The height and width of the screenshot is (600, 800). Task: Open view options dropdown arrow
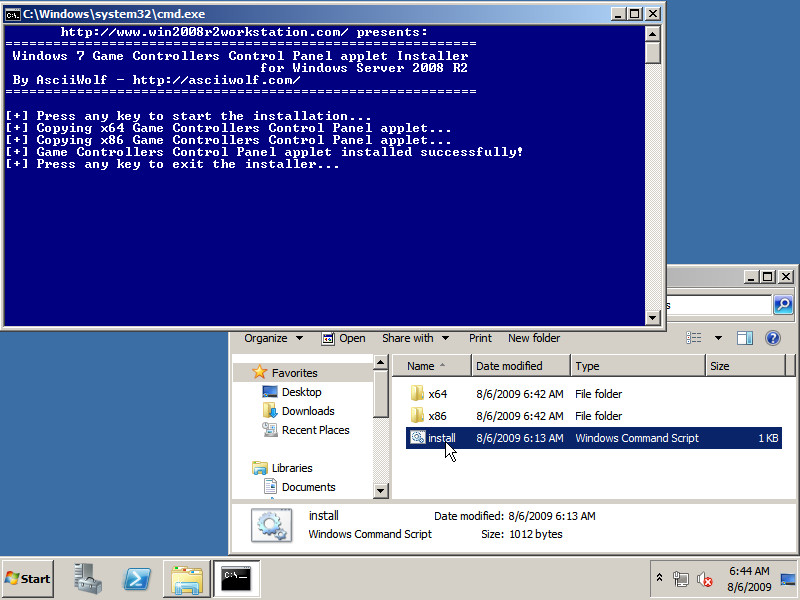tap(718, 338)
